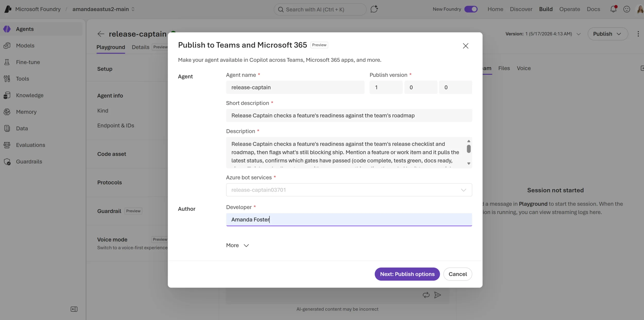
Task: Open the user profile avatar
Action: (x=640, y=9)
